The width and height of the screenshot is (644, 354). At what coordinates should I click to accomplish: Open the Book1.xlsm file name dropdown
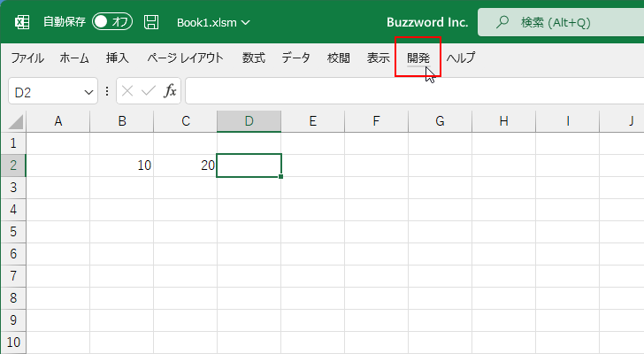213,22
